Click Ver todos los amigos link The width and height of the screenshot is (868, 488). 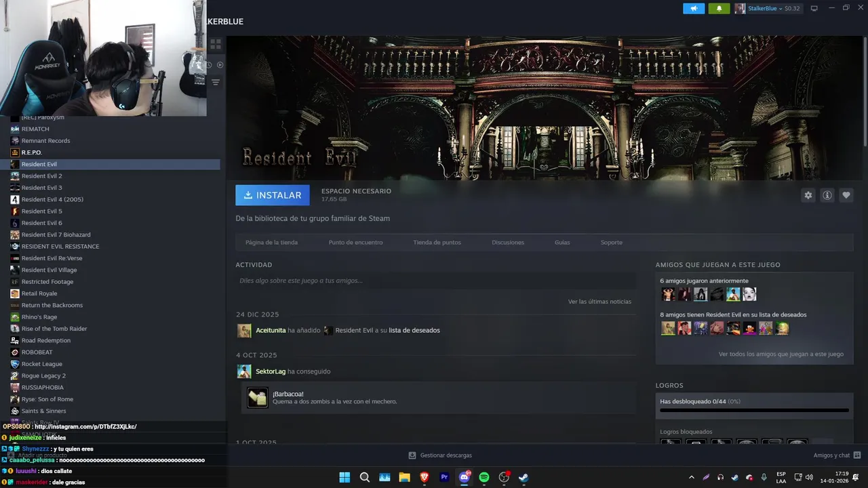781,354
